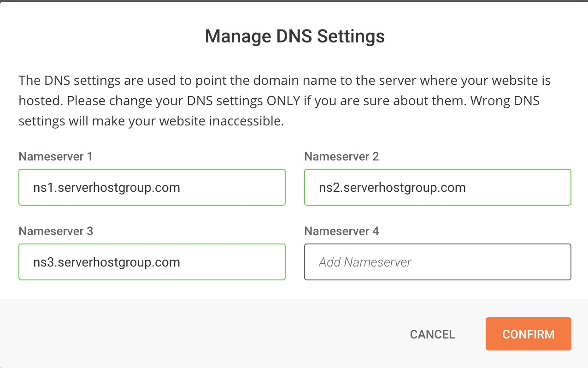Confirm the DNS settings changes
This screenshot has width=588, height=368.
528,334
